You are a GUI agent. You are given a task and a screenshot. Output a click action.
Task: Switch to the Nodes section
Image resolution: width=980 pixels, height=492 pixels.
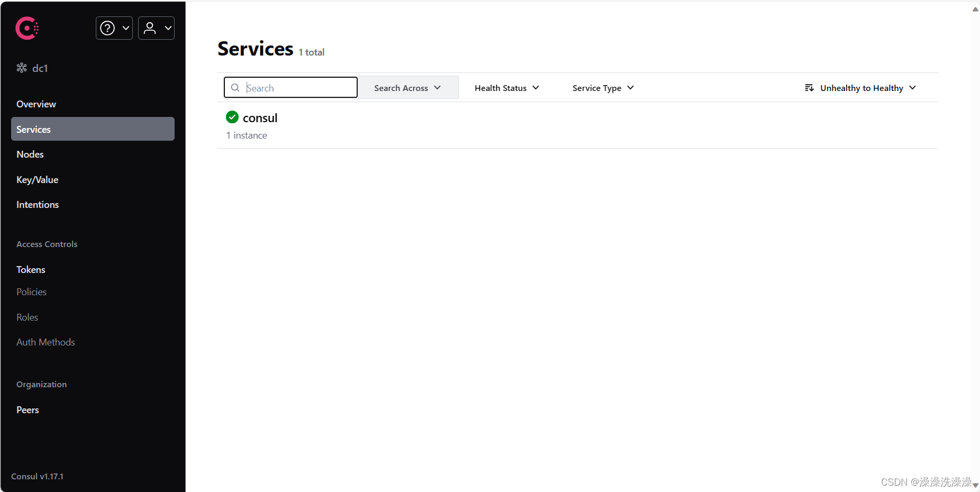point(30,154)
